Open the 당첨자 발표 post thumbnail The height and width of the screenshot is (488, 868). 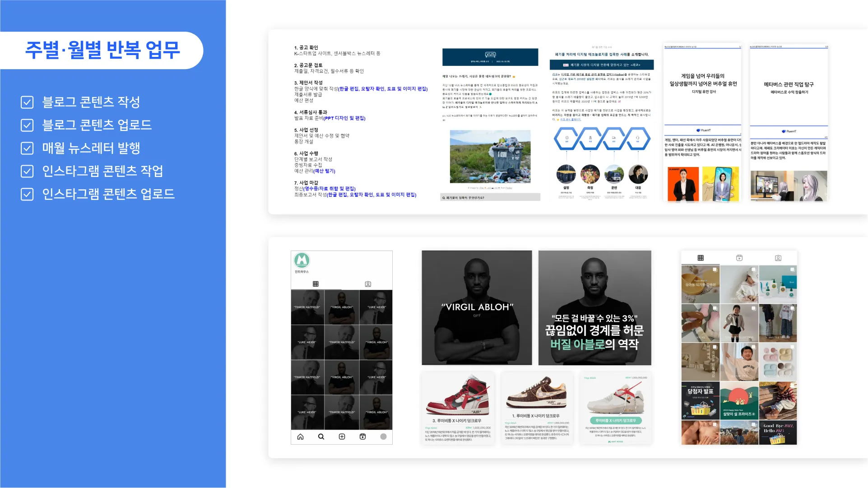click(700, 400)
